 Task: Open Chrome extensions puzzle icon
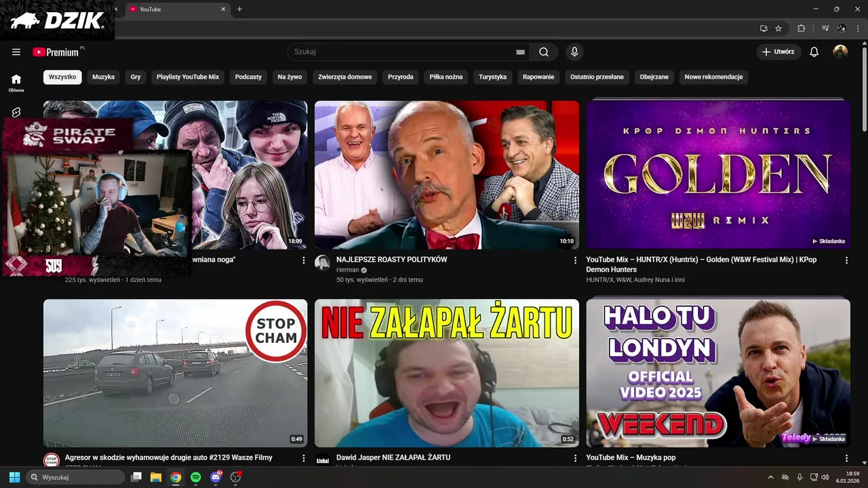(802, 28)
